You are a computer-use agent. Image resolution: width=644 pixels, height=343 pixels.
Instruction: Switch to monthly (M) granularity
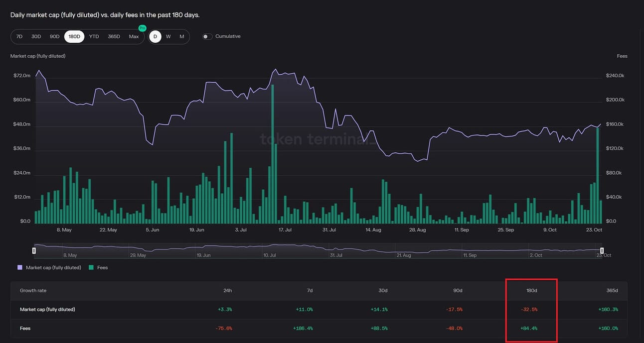pyautogui.click(x=182, y=36)
